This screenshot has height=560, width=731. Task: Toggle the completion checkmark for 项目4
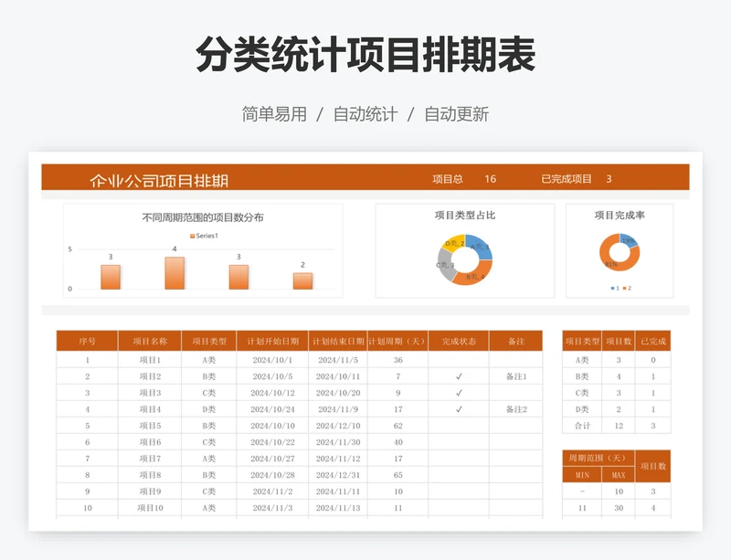459,409
